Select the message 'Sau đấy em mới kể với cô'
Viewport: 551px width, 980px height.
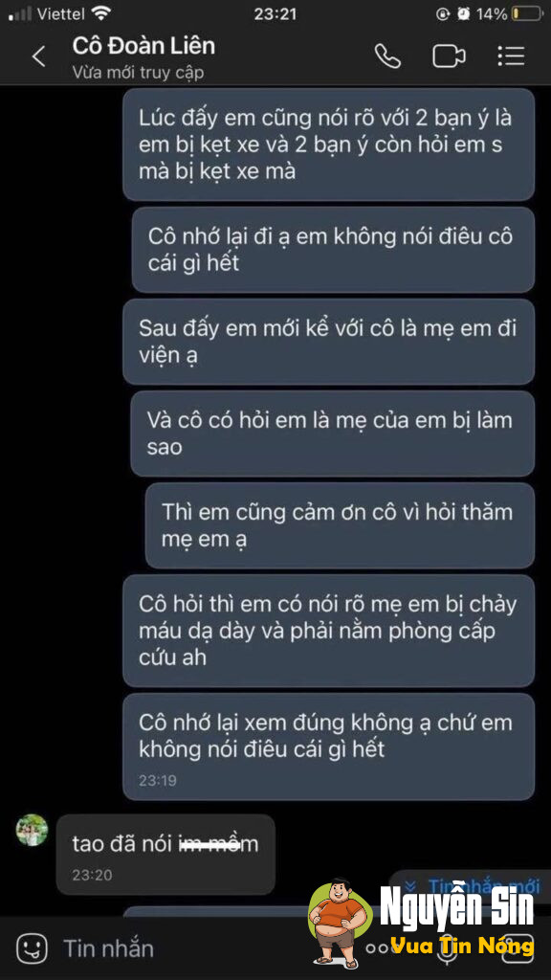click(x=329, y=342)
